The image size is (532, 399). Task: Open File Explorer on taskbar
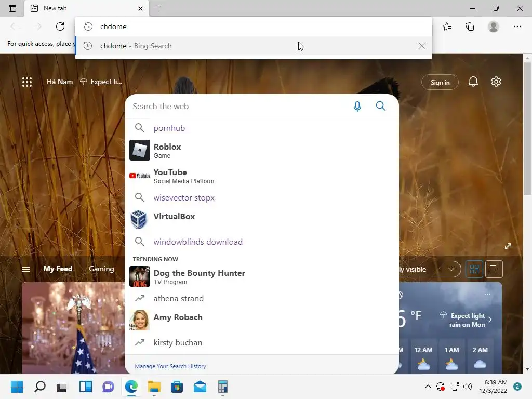(x=154, y=387)
